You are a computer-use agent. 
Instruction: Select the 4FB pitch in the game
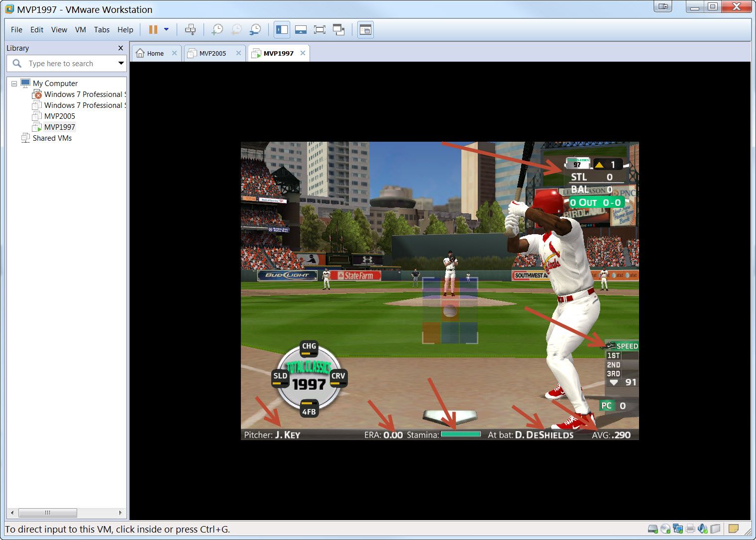(x=309, y=409)
